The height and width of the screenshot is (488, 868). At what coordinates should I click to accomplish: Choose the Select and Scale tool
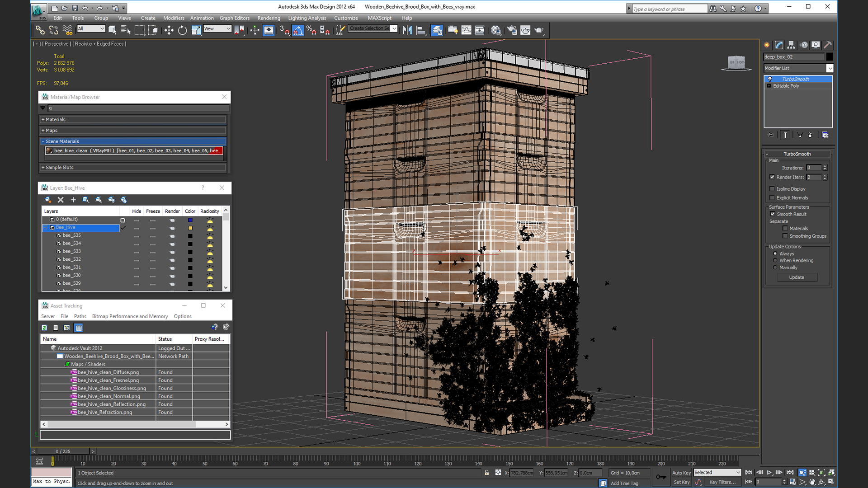(x=196, y=30)
